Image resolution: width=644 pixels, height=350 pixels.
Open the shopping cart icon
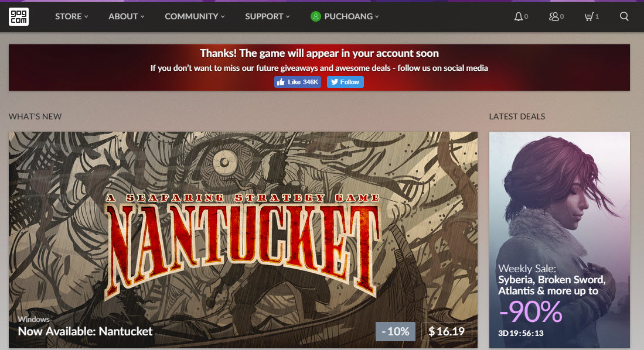[589, 16]
